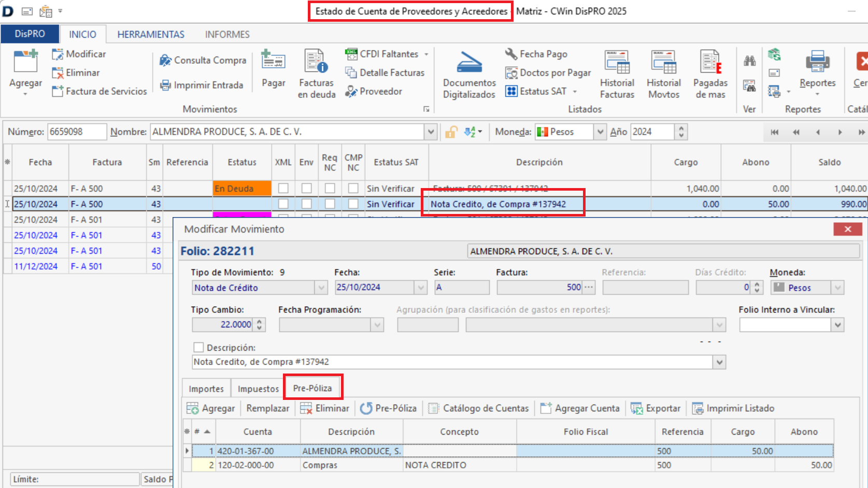Open Detalle Facturas
The image size is (868, 488).
point(385,73)
